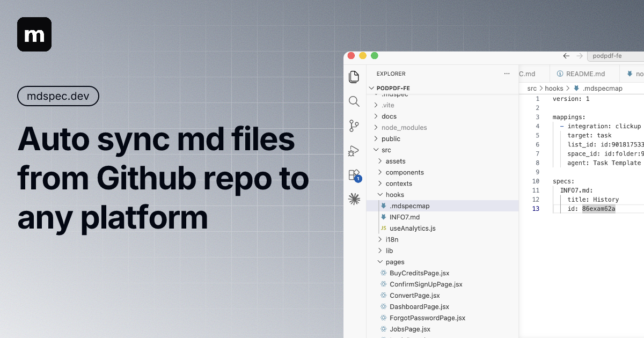Click the forward navigation arrow
Viewport: 644px width, 338px height.
point(580,56)
